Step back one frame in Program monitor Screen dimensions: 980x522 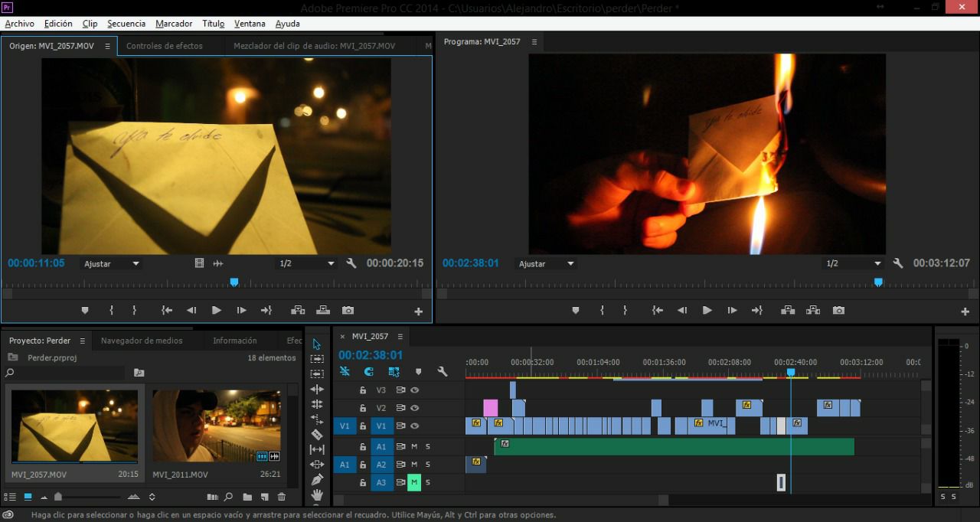click(x=682, y=310)
